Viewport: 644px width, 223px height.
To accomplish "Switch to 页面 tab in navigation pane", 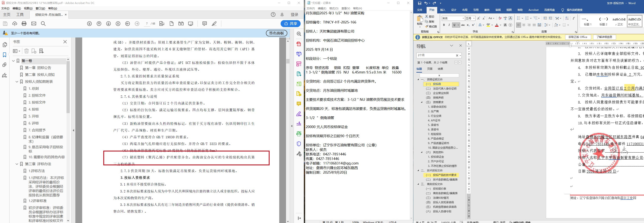I will (x=430, y=69).
